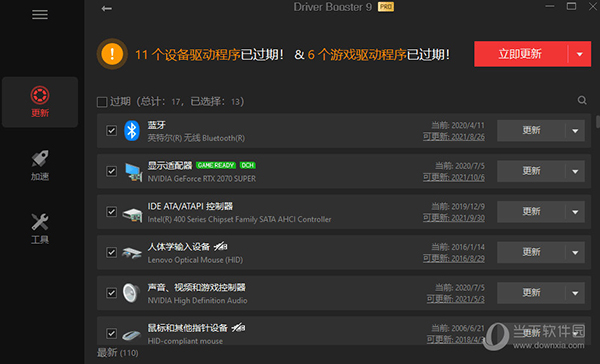The width and height of the screenshot is (600, 364).
Task: Click the PRO badge in title bar
Action: (386, 7)
